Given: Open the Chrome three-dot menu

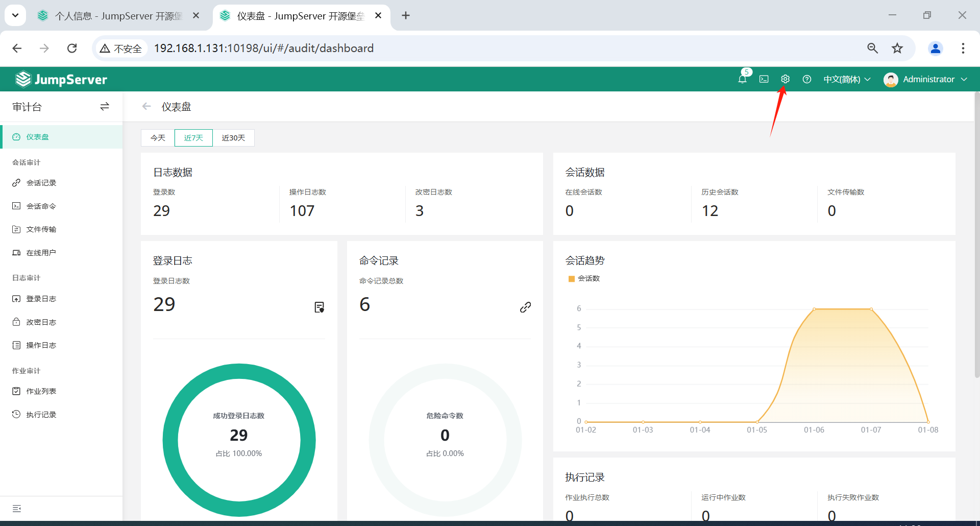Looking at the screenshot, I should (963, 48).
